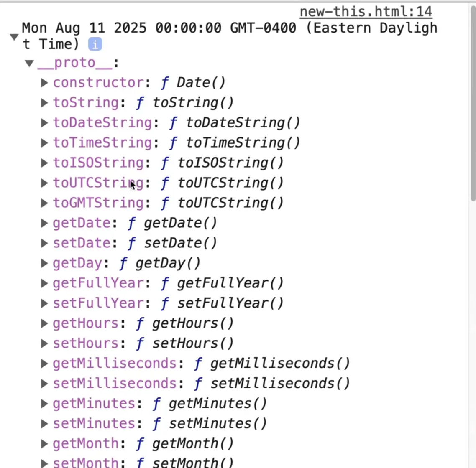Expand the setDate function entry

click(44, 243)
